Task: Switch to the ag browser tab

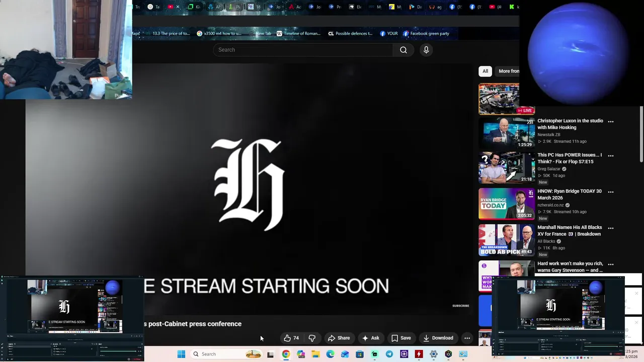Action: [x=436, y=7]
